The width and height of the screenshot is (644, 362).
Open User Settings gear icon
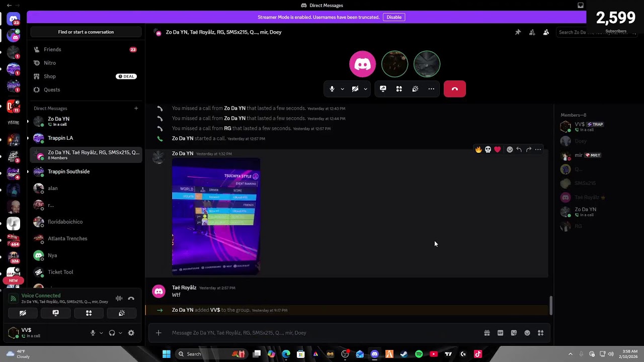[x=131, y=333]
